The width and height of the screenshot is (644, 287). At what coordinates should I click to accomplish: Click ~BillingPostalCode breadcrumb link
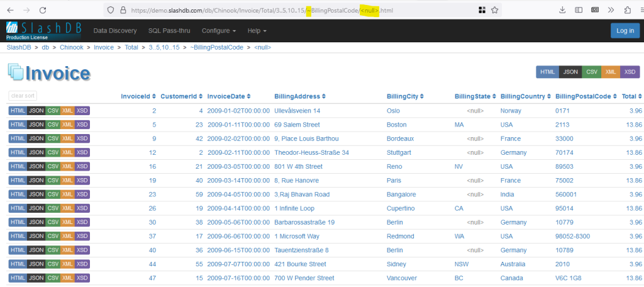point(216,47)
